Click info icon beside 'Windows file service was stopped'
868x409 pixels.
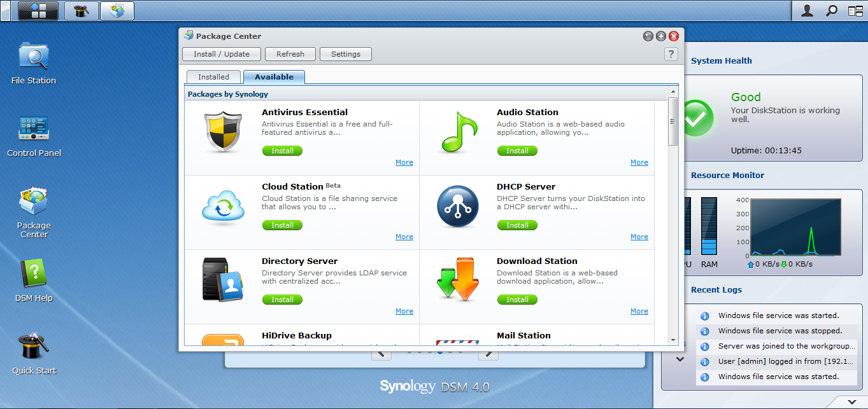click(705, 331)
